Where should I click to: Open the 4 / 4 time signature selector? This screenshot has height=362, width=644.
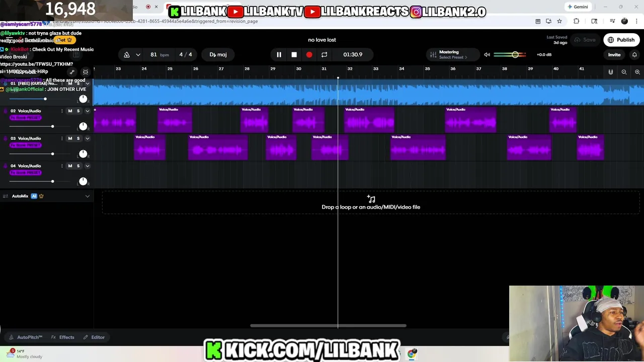(x=186, y=55)
